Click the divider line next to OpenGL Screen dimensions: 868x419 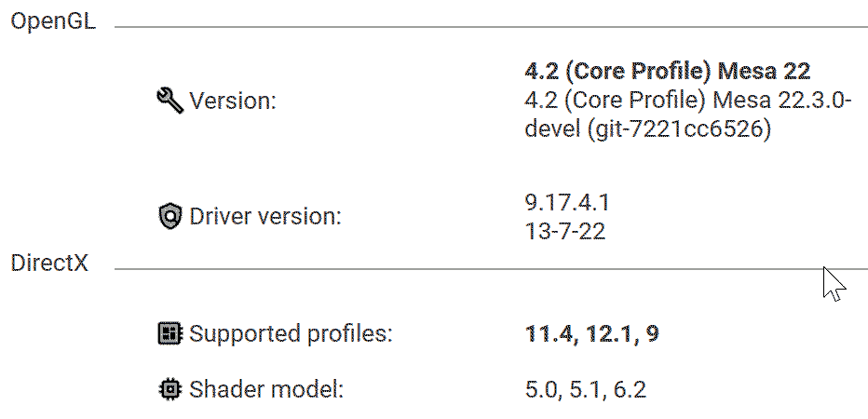(x=491, y=27)
